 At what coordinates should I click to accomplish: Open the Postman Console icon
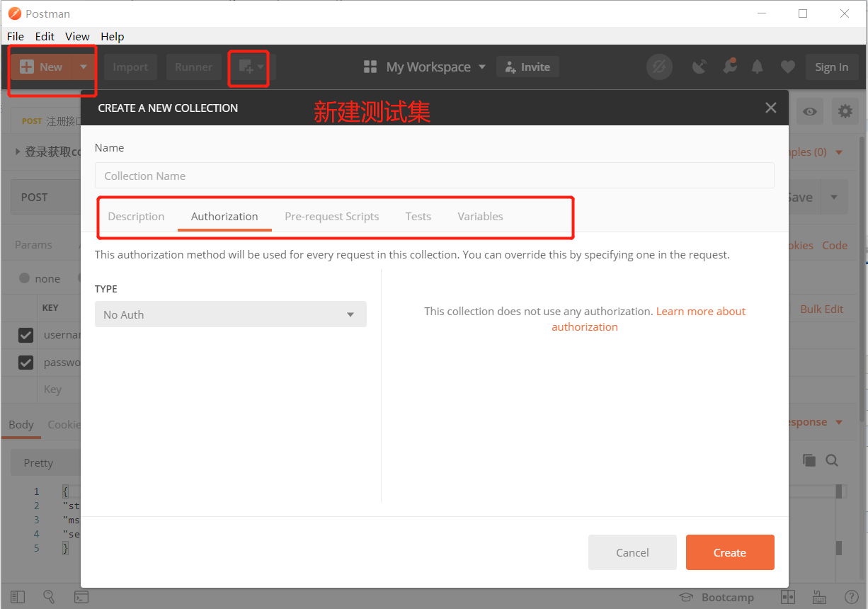(x=81, y=597)
